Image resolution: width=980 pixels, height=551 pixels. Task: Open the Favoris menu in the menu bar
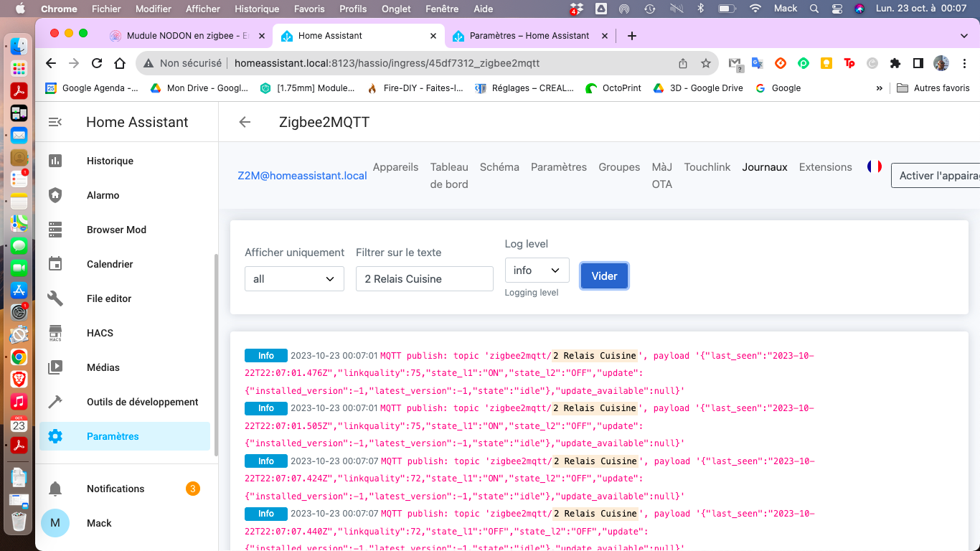pyautogui.click(x=309, y=9)
